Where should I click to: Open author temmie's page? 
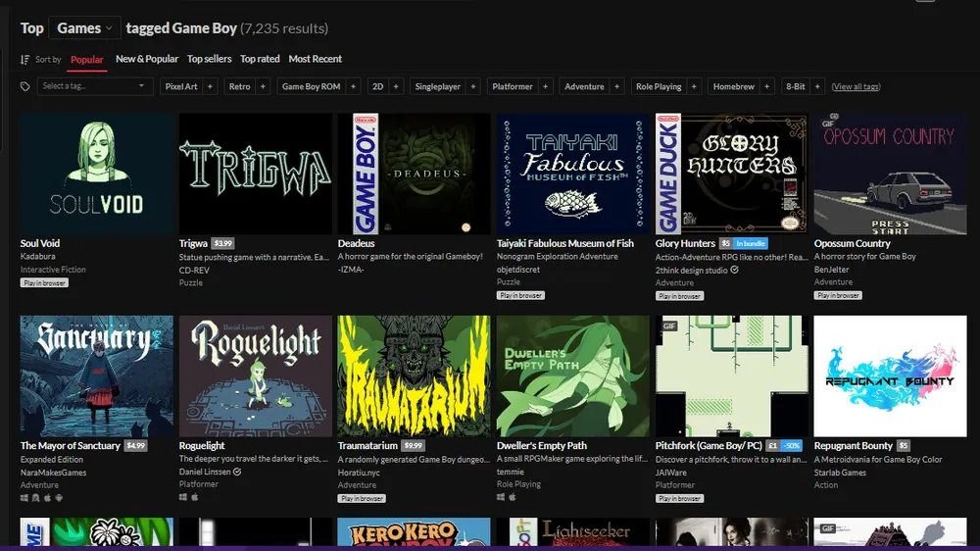[510, 472]
